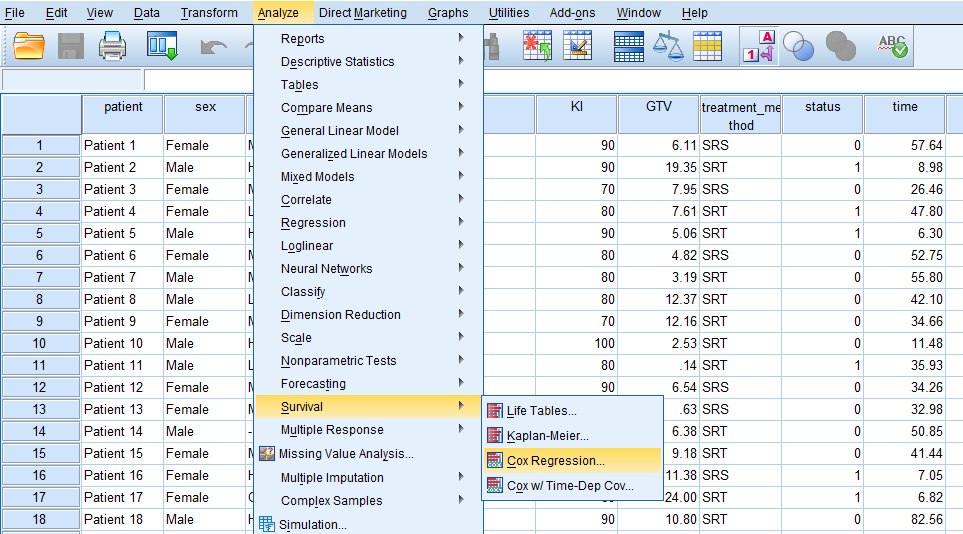963x534 pixels.
Task: Select the GTV column header
Action: click(658, 114)
